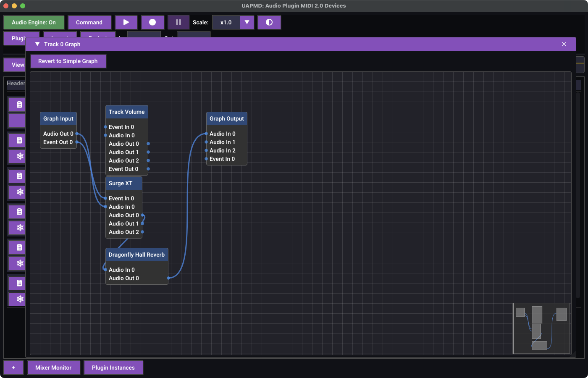The image size is (588, 378).
Task: Click Dragonfly Hall Reverb Audio In 0 pin
Action: point(105,270)
